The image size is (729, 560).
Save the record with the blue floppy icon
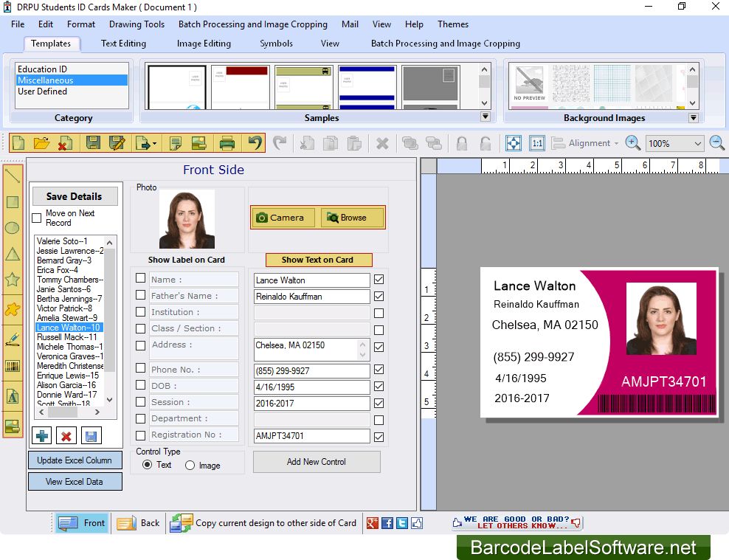(91, 436)
